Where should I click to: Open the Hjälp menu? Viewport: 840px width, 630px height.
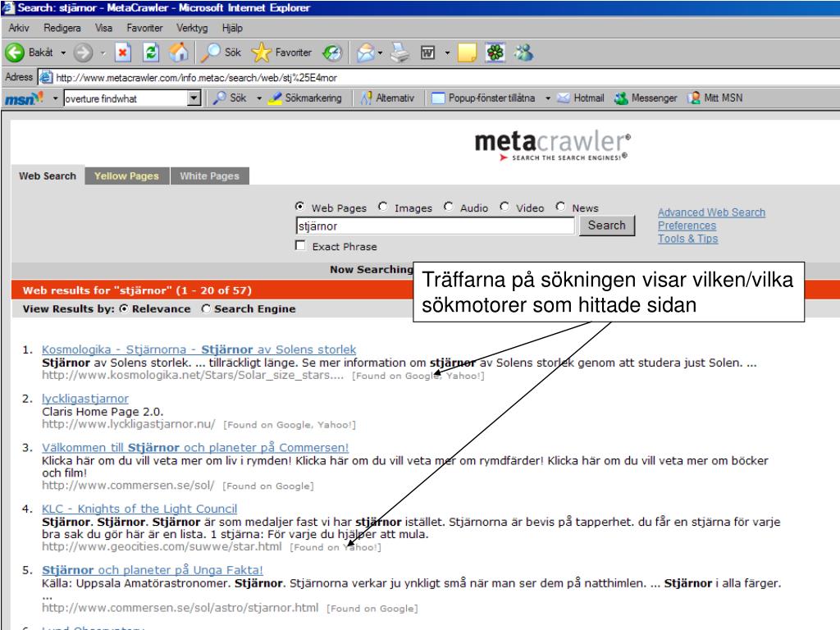232,28
